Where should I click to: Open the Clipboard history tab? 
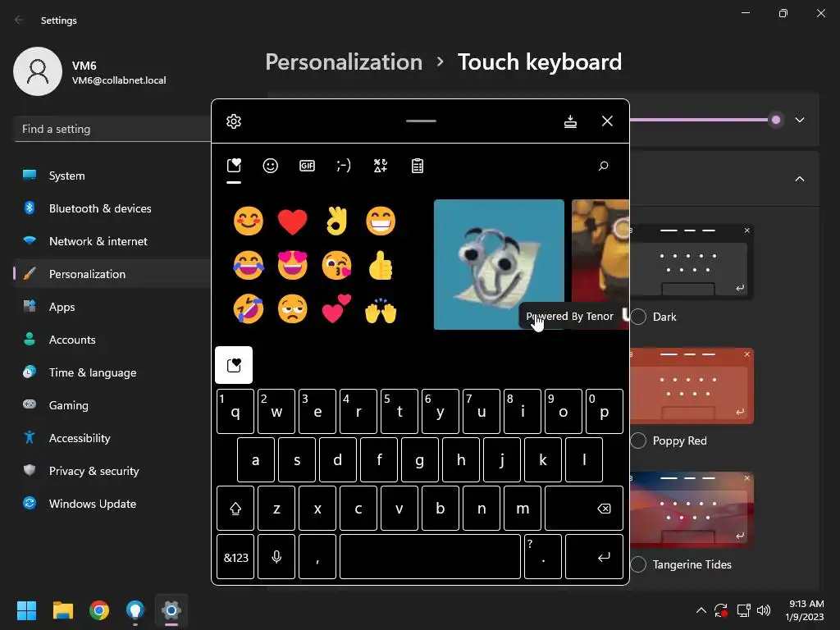(x=418, y=166)
